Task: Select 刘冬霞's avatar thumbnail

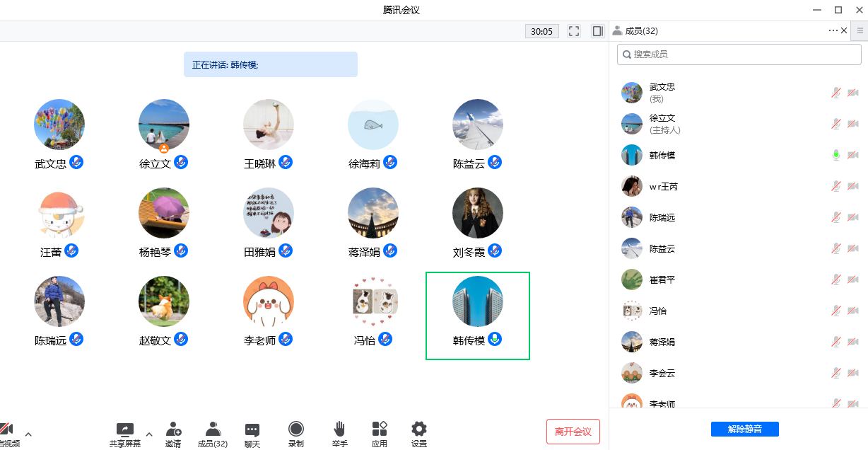Action: point(478,213)
